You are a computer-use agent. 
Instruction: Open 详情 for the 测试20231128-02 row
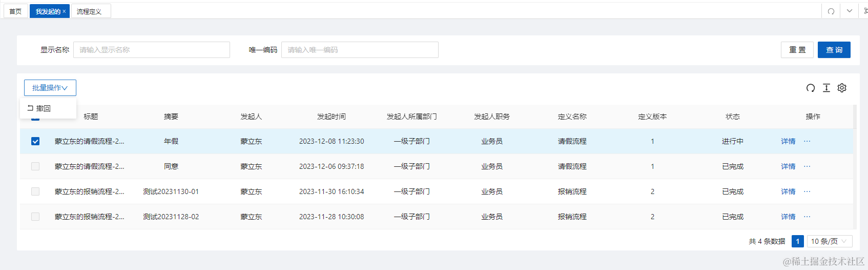pos(788,217)
